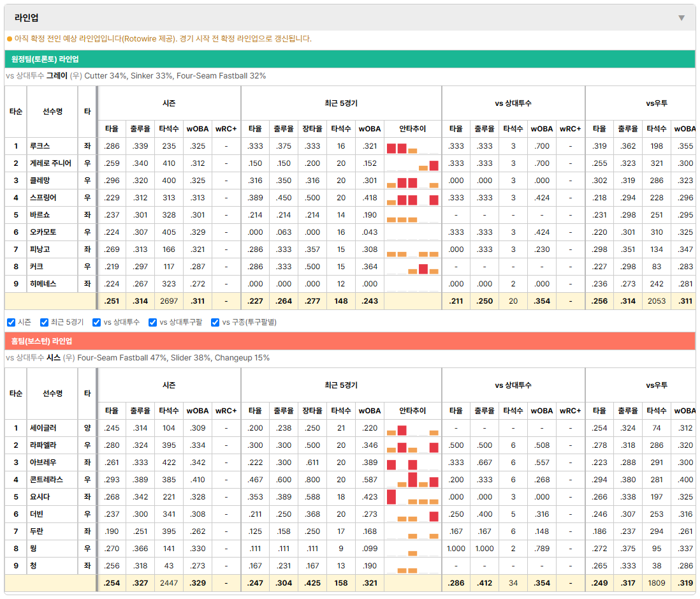Click the hit trend chart for 더빈
Screen dimensions: 700x599
point(412,514)
